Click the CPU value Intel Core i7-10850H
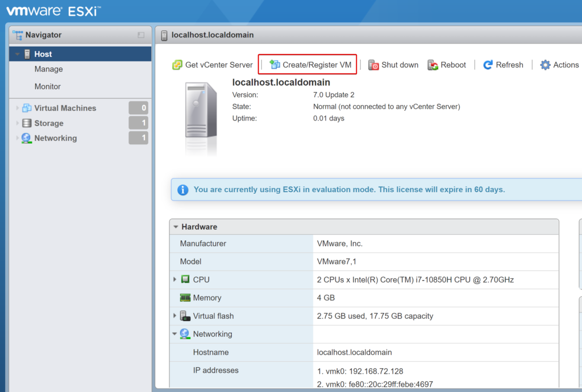Viewport: 582px width, 392px height. (415, 280)
